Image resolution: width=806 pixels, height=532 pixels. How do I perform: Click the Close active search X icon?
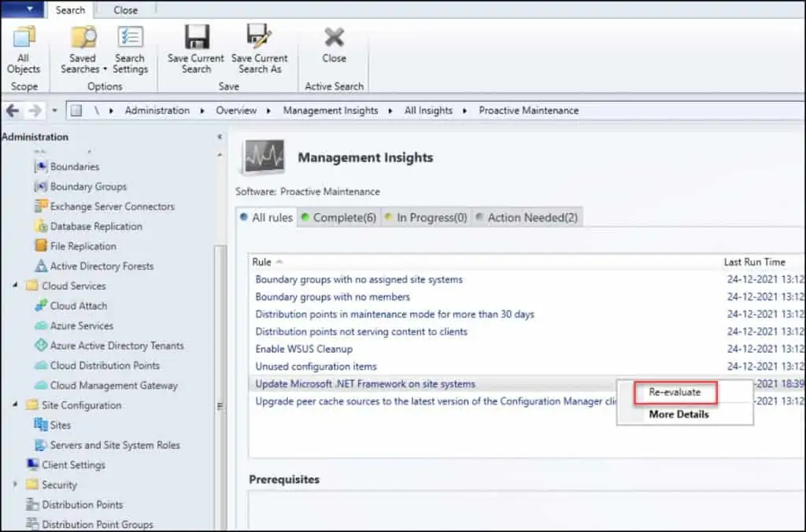(x=334, y=38)
